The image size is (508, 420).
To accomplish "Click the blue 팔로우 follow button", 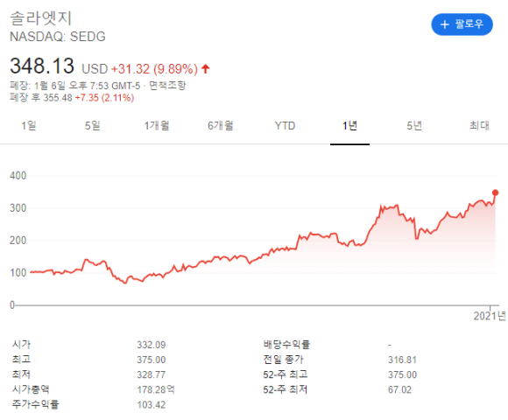I will coord(462,24).
